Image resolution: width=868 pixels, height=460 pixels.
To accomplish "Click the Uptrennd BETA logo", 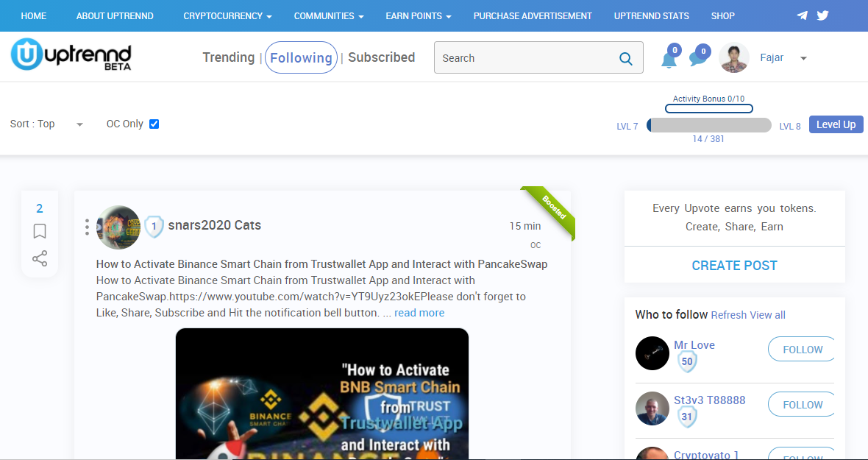I will click(71, 54).
